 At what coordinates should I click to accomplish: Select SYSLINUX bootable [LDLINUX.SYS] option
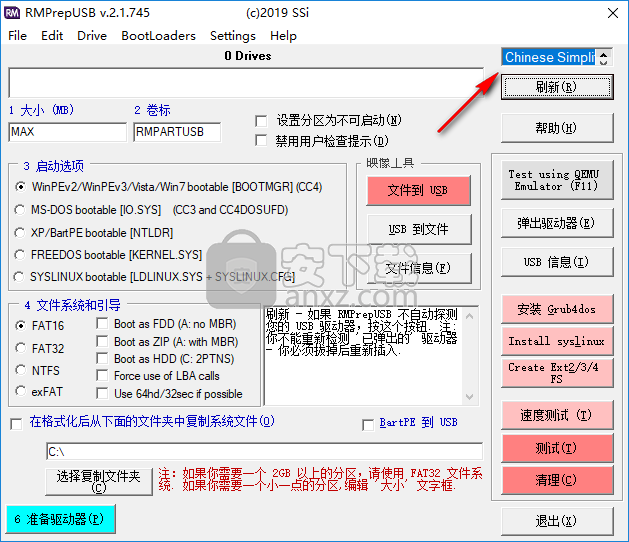pos(19,277)
